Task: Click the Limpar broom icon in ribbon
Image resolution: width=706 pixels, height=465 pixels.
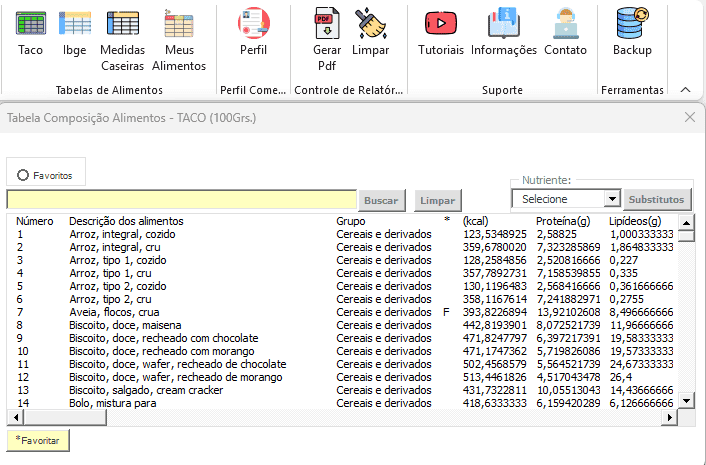Action: 371,32
